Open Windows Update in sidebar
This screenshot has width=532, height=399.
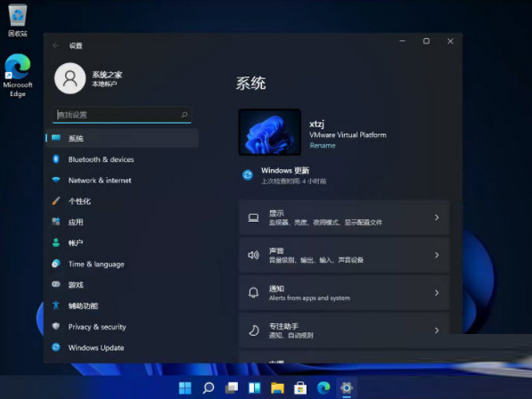pyautogui.click(x=122, y=347)
